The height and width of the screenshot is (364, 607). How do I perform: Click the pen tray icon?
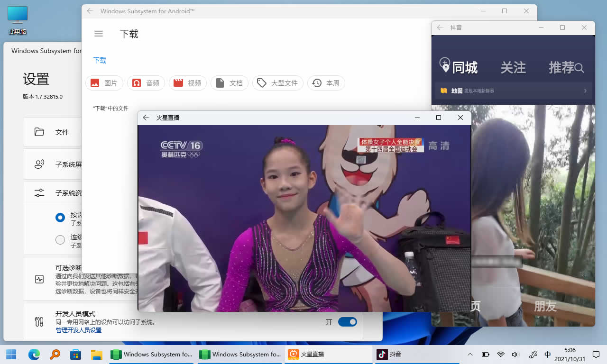[533, 354]
